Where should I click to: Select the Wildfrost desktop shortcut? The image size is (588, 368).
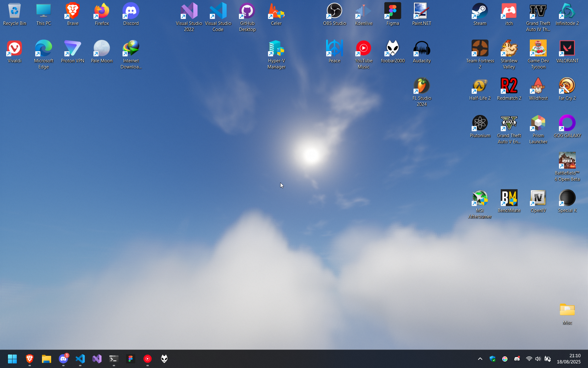click(538, 89)
